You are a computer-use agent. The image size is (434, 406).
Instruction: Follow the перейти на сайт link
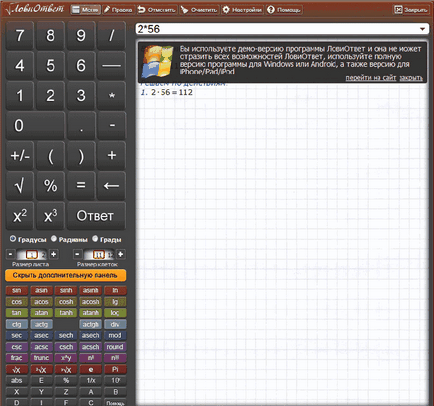point(370,78)
